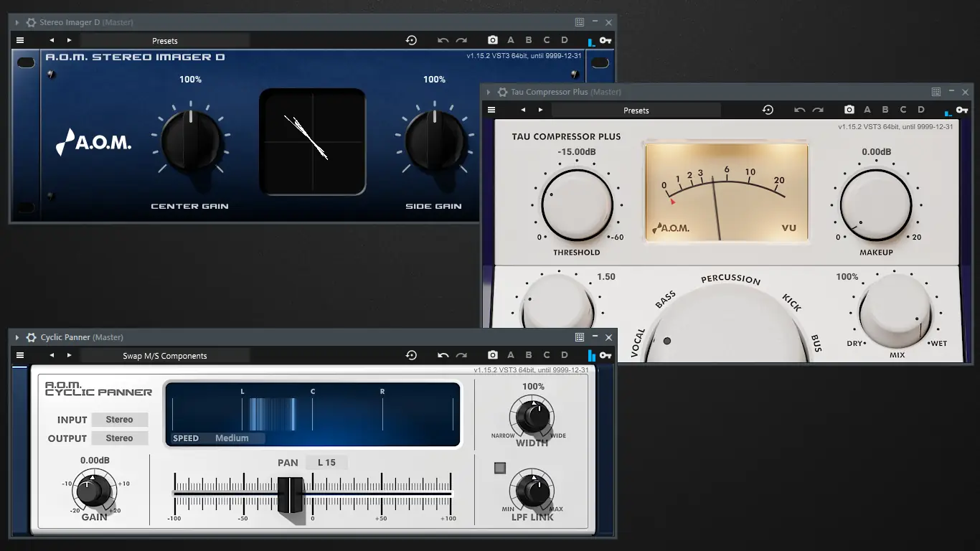
Task: Click the GAIN knob in Cyclic Panner
Action: coord(94,489)
